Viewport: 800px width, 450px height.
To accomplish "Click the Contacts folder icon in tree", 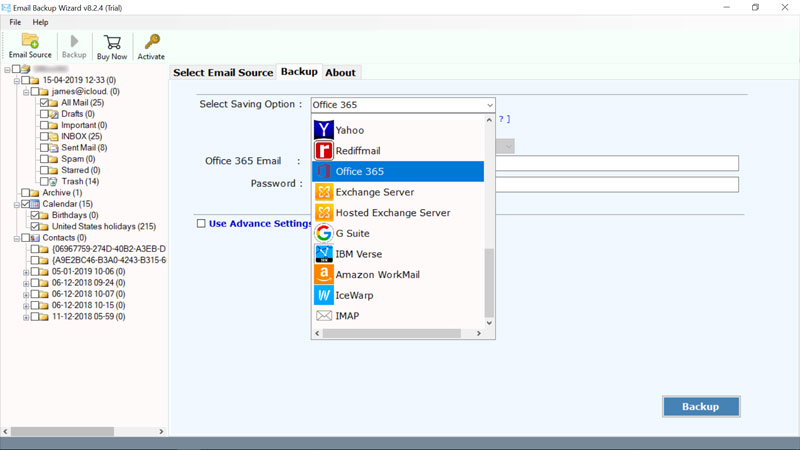I will (35, 238).
